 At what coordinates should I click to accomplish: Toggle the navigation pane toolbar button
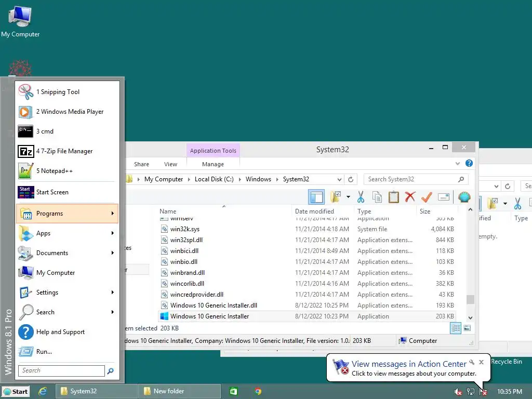(316, 197)
